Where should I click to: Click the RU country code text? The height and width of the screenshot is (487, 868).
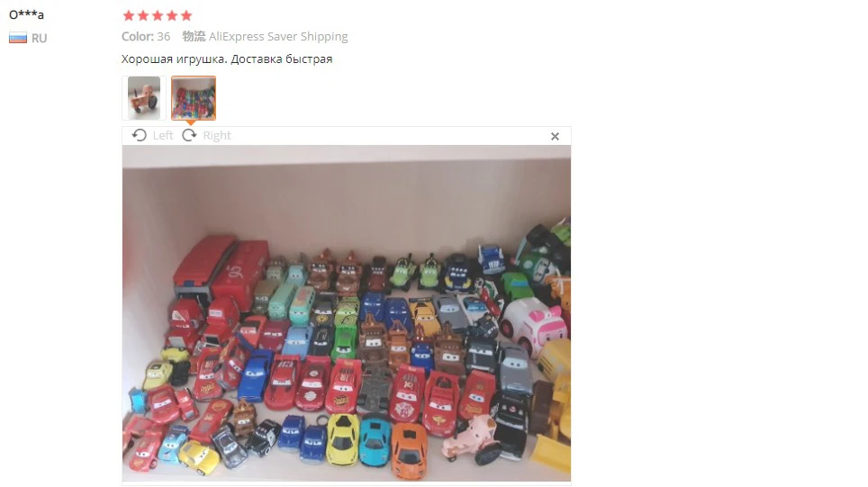40,38
